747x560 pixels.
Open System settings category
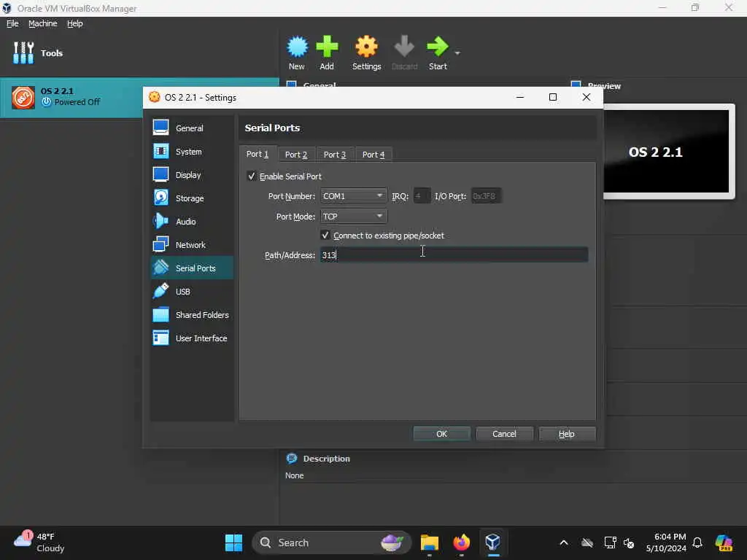192,152
